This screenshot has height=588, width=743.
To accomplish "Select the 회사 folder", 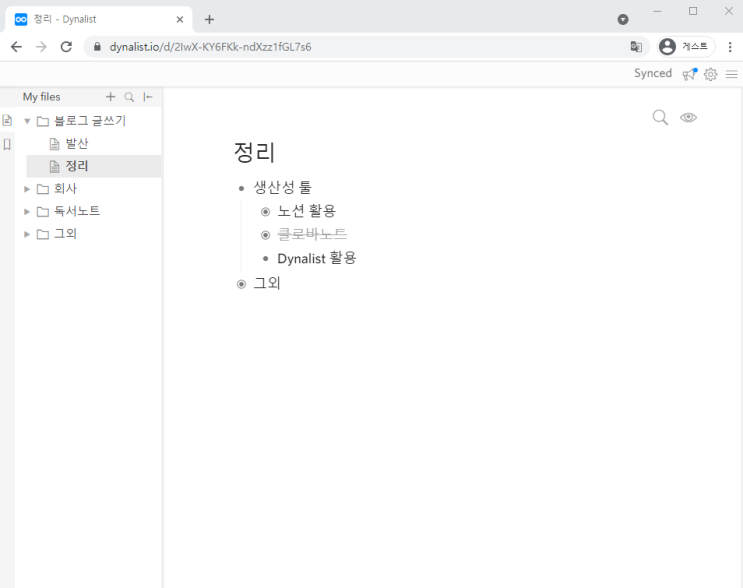I will point(65,189).
